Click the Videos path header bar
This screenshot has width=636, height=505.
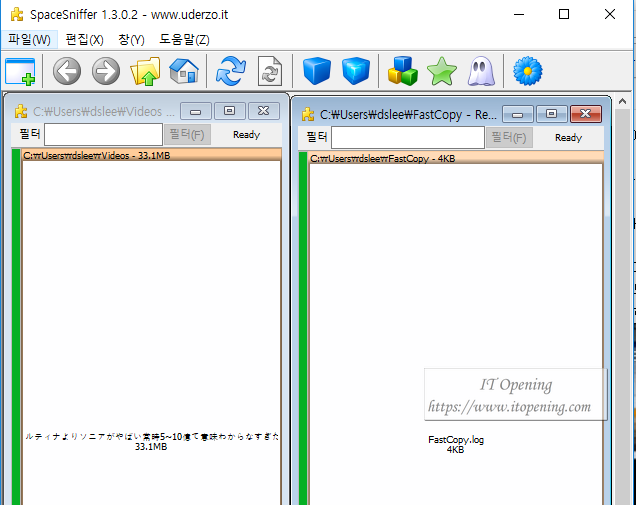[150, 156]
